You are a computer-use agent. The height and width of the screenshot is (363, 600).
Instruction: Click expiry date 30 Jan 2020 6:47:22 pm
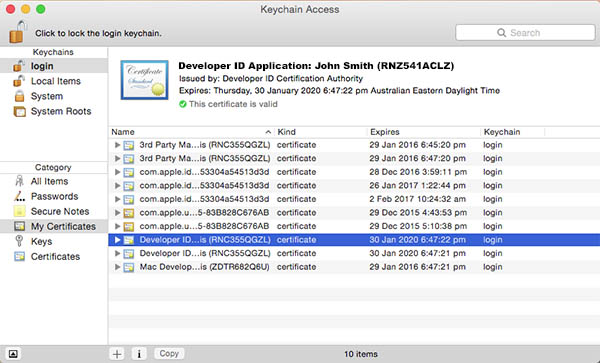coord(417,240)
